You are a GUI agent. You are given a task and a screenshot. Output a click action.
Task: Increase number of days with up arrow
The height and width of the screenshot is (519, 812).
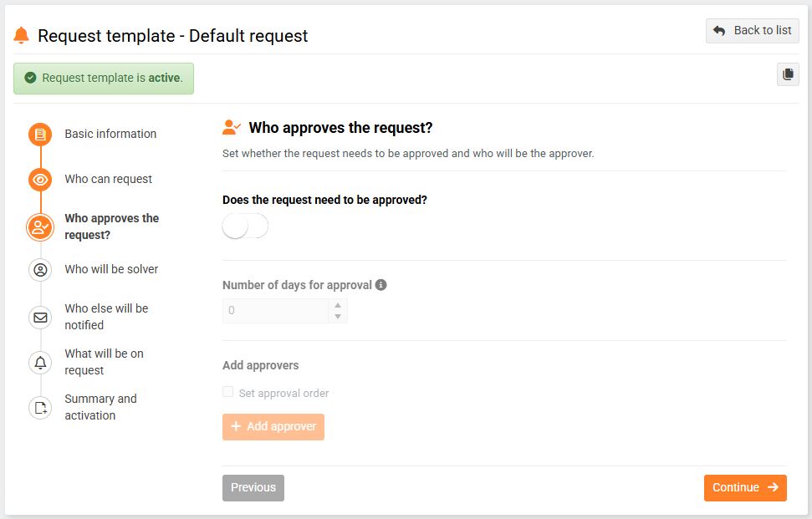tap(338, 305)
